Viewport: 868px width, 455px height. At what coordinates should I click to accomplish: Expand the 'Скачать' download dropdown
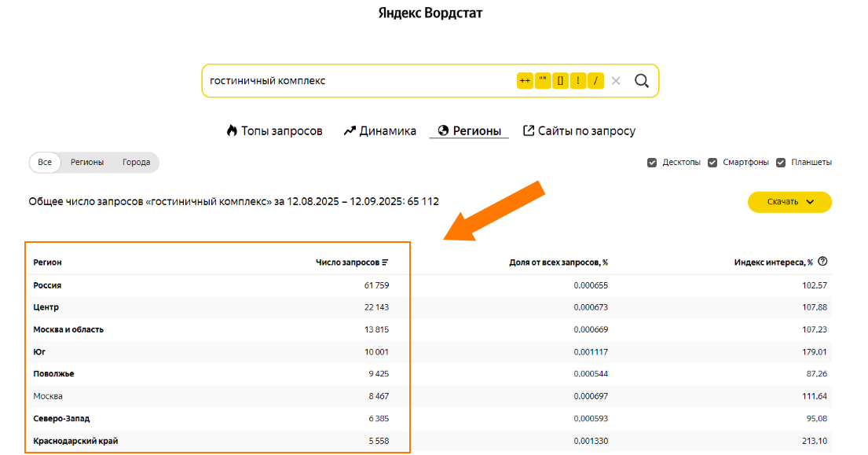point(789,202)
